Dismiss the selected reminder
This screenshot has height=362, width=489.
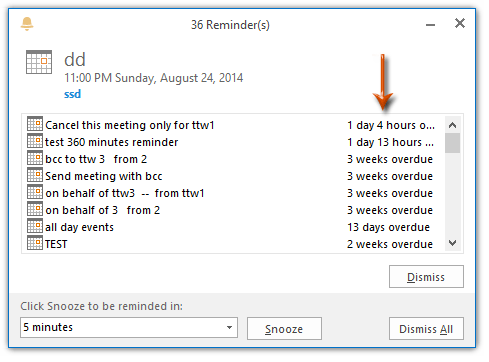click(426, 277)
